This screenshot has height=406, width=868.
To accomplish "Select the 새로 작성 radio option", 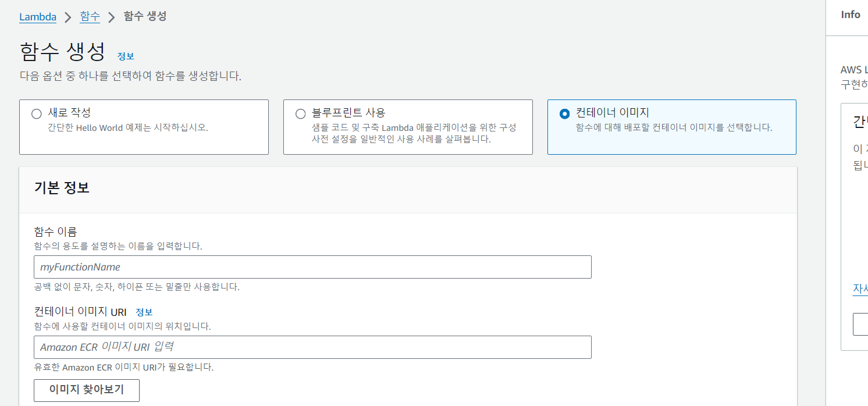I will (37, 114).
